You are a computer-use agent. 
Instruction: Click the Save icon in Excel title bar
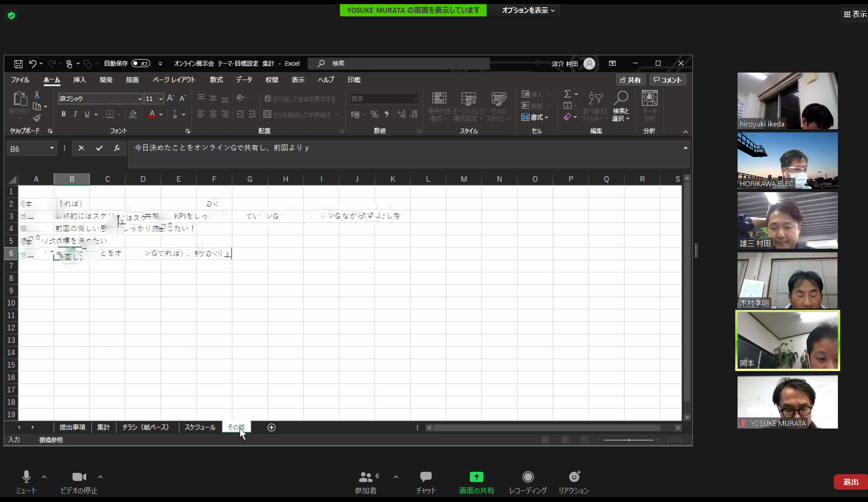tap(18, 64)
